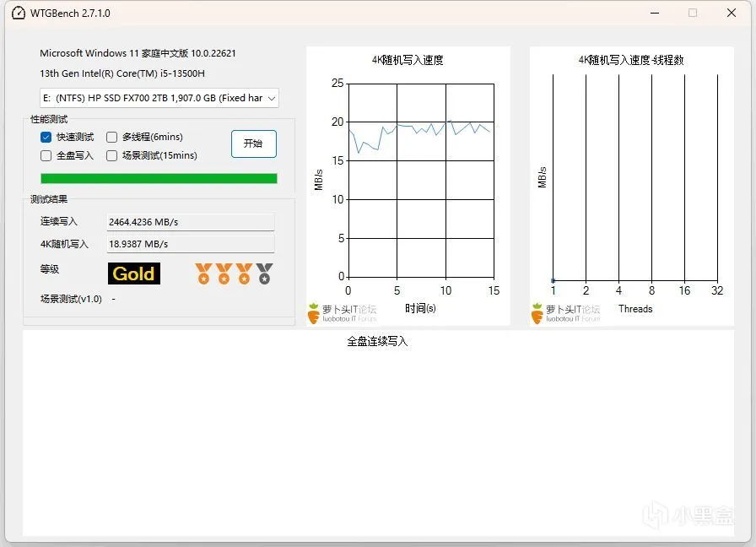756x547 pixels.
Task: Click the Windows 11 version text line
Action: [x=138, y=53]
